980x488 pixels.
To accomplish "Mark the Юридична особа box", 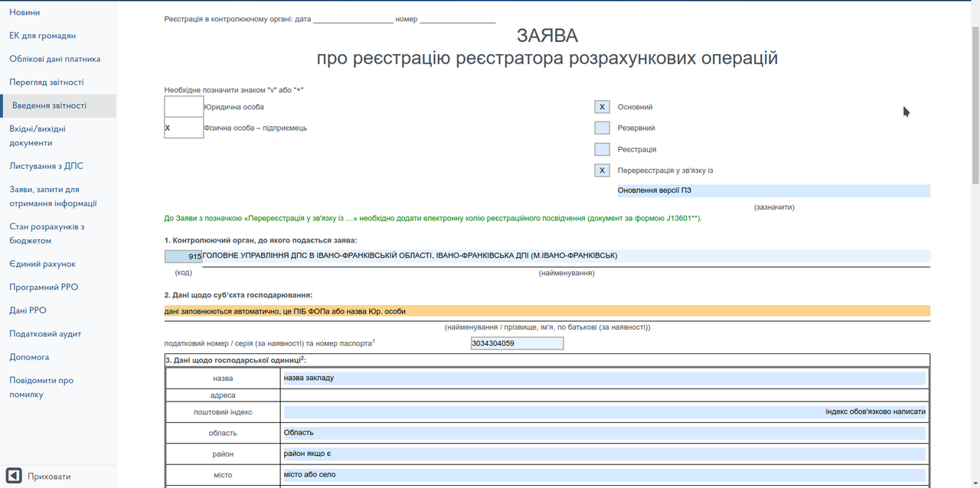I will (x=184, y=107).
